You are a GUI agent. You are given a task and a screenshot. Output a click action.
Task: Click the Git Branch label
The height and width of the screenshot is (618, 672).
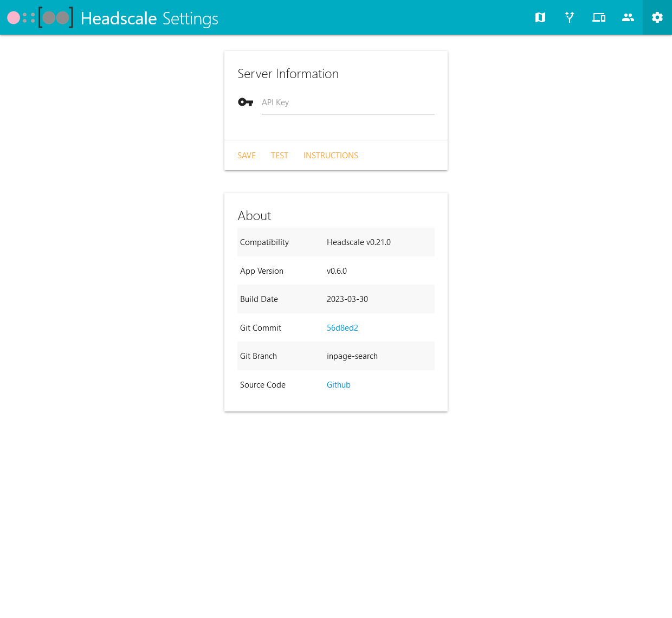point(259,356)
